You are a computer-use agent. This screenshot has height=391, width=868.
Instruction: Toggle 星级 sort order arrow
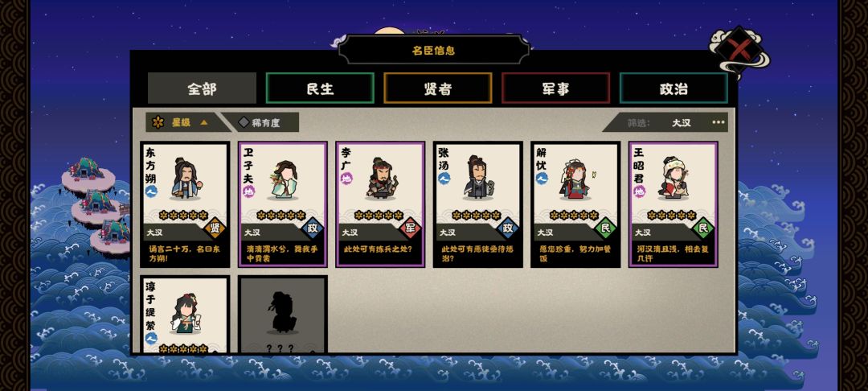point(203,122)
